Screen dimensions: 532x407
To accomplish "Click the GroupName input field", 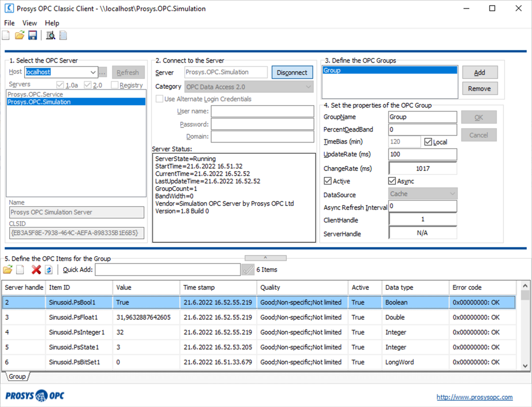I will click(x=423, y=117).
